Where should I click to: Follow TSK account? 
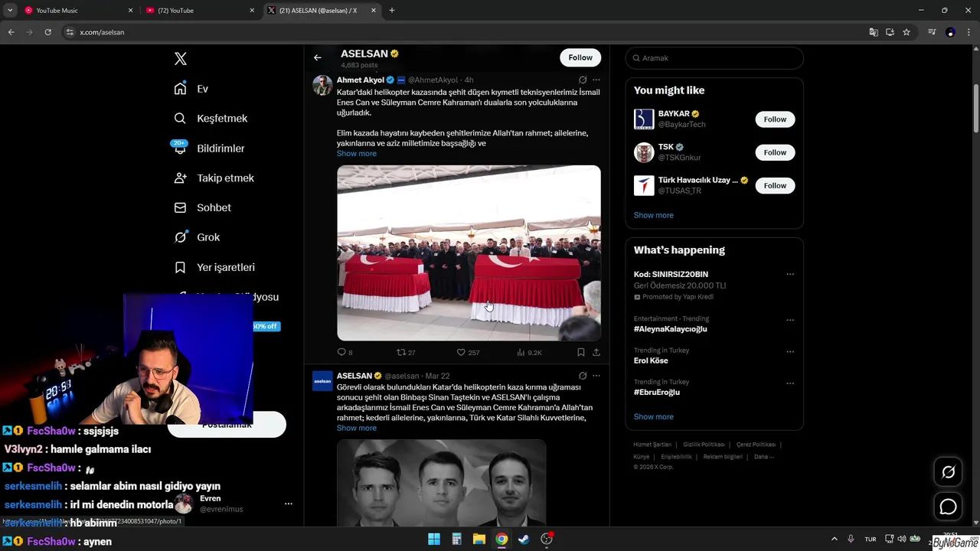[775, 152]
